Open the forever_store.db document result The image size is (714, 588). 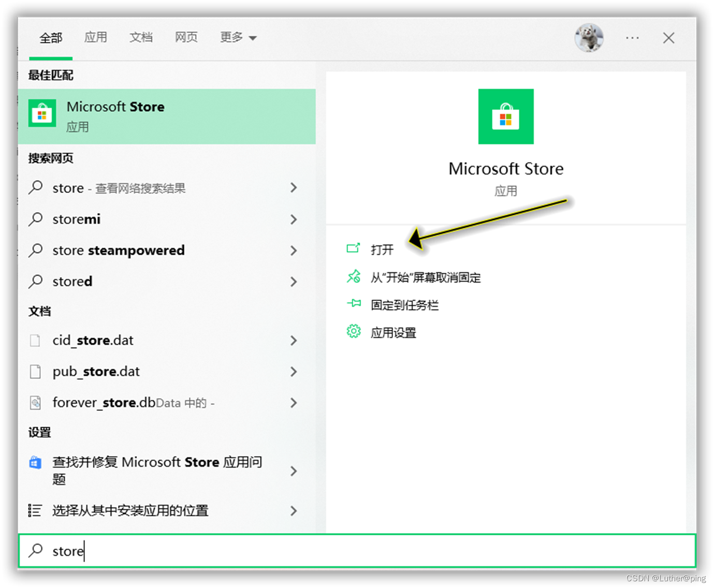[x=167, y=402]
